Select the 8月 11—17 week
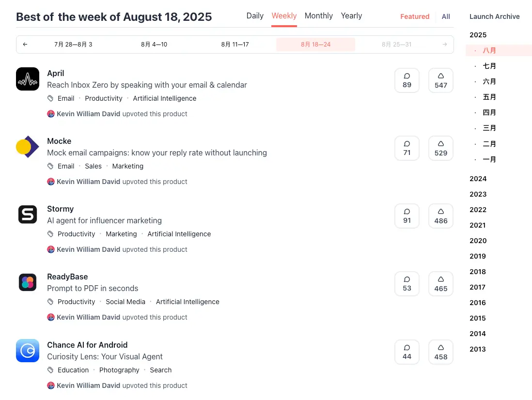 click(235, 45)
